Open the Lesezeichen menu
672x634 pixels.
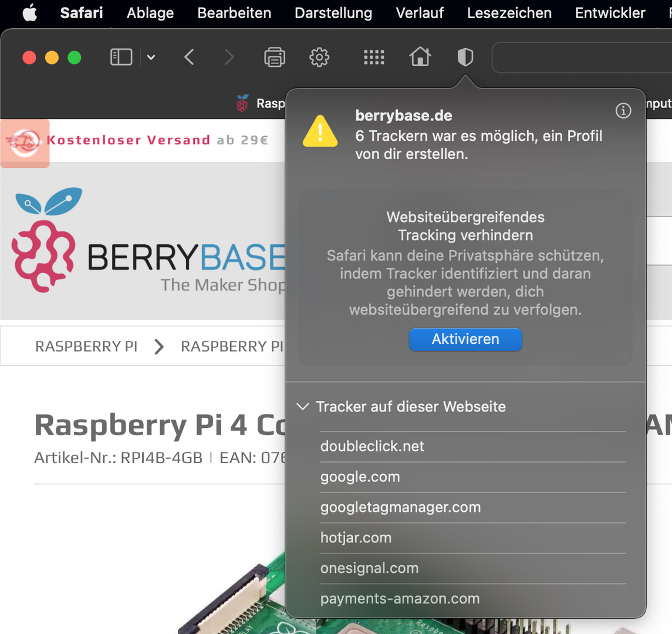pyautogui.click(x=509, y=13)
